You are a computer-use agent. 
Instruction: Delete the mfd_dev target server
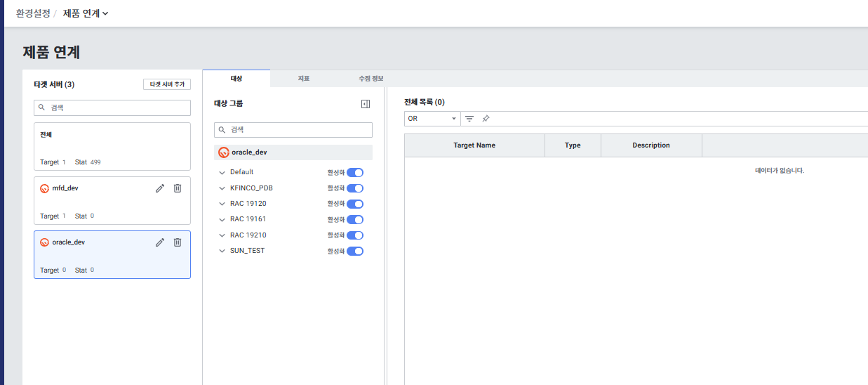coord(178,188)
